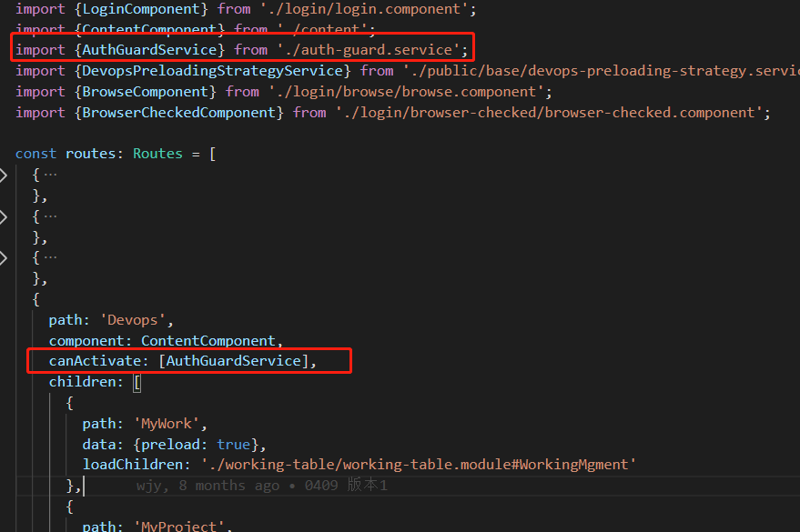Click the bottom fold chevron in the gutter
This screenshot has width=800, height=532.
click(x=4, y=256)
